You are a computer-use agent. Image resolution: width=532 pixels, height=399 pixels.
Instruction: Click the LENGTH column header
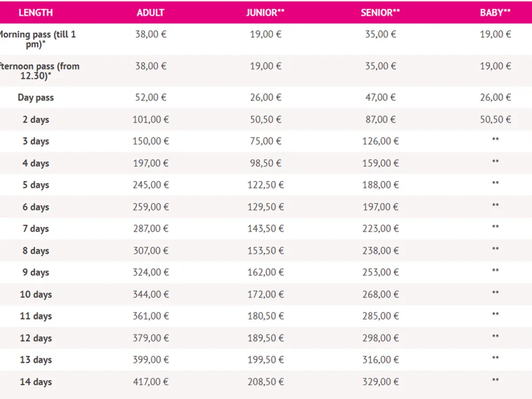coord(35,13)
